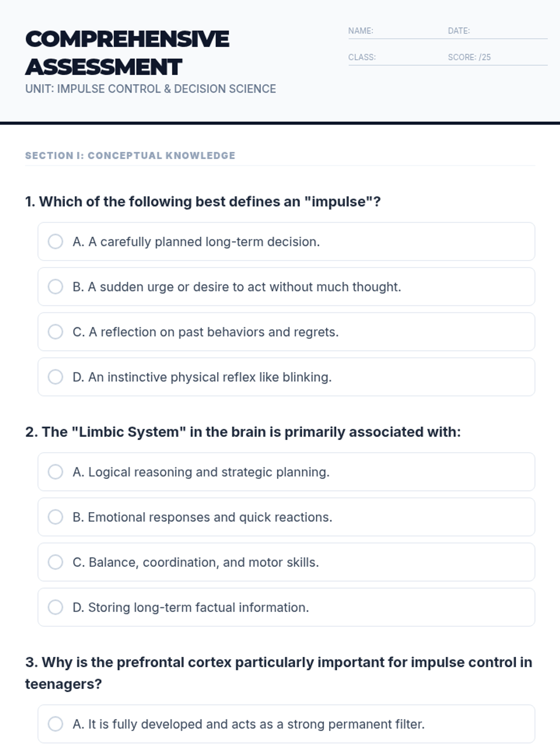Click question 1 text about impulse
The width and height of the screenshot is (560, 747).
[203, 202]
